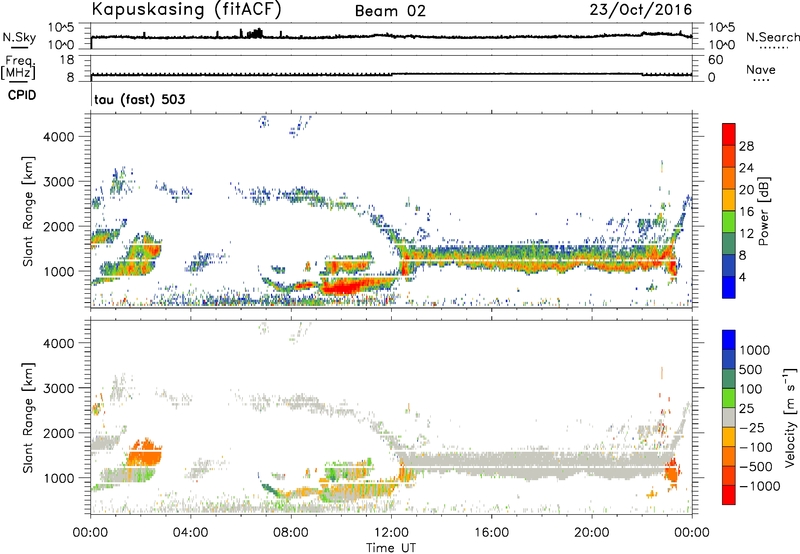Select Power color bar segment between 4 and 8
The width and height of the screenshot is (800, 554).
click(729, 265)
